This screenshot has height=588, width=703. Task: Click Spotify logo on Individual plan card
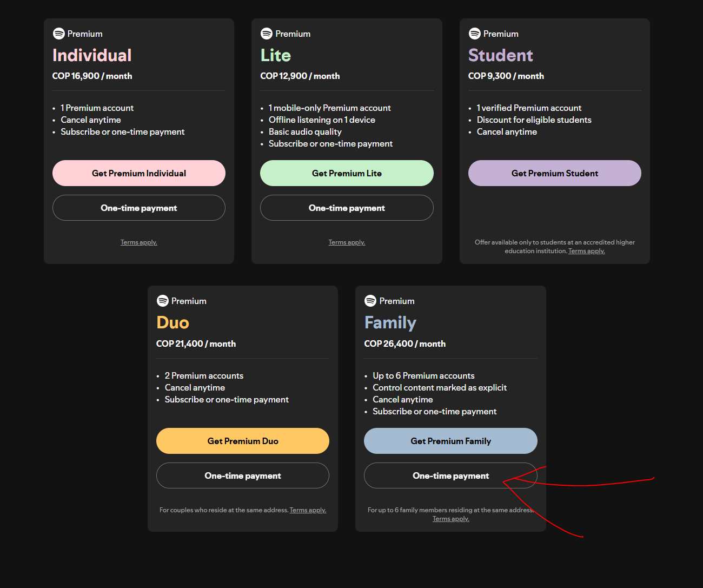(58, 34)
